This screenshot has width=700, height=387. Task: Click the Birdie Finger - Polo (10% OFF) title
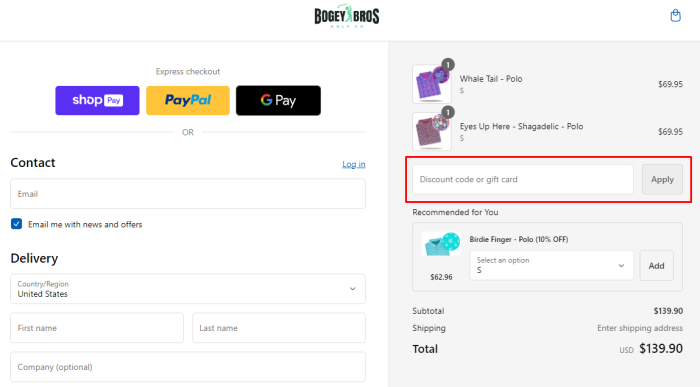[x=519, y=239]
